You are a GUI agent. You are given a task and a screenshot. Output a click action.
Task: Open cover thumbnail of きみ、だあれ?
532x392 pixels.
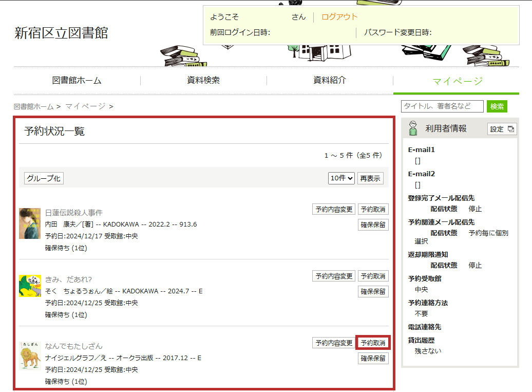pyautogui.click(x=30, y=286)
